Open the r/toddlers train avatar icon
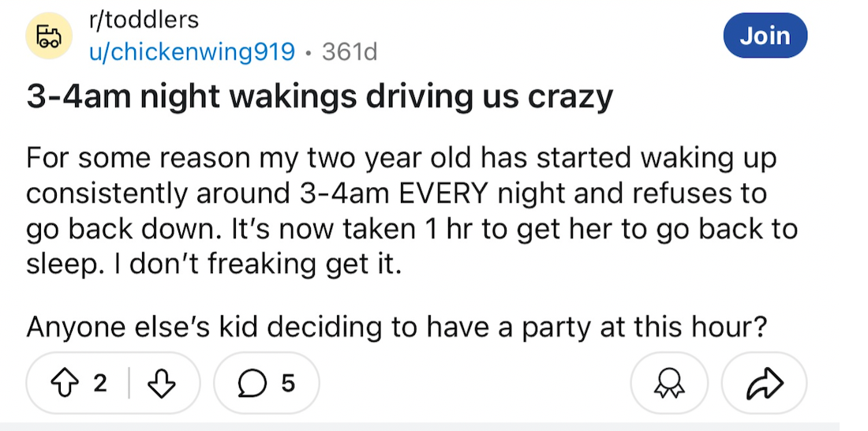Screen dimensions: 868x431 coord(49,36)
